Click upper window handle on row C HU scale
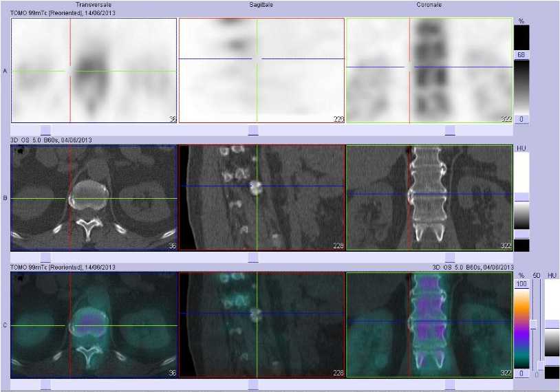 point(552,324)
